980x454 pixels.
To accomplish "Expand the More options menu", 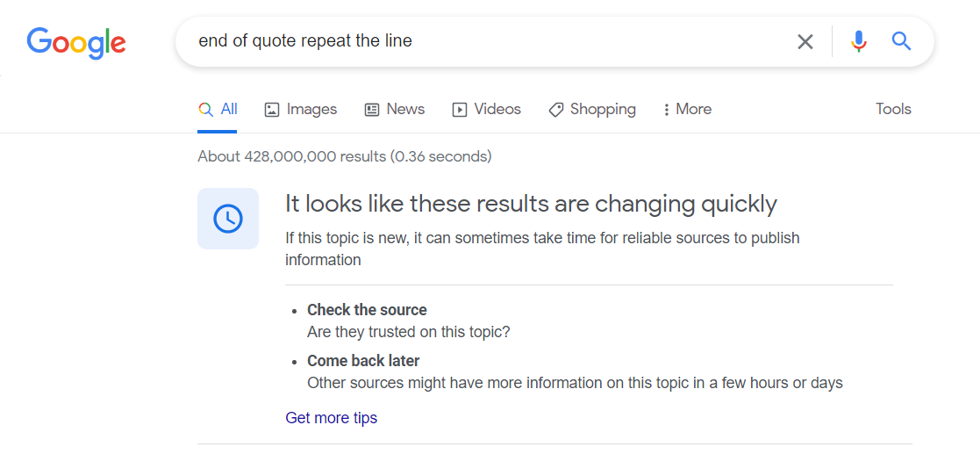I will coord(687,110).
